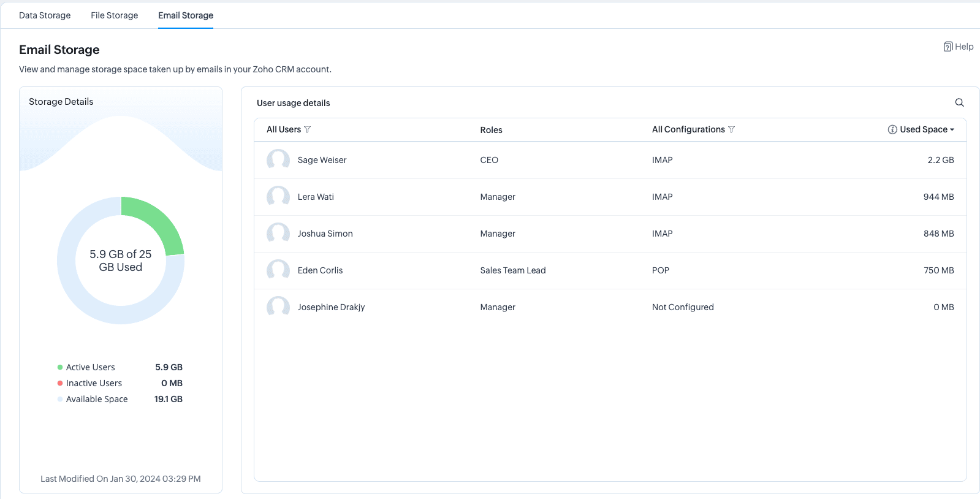Image resolution: width=980 pixels, height=499 pixels.
Task: Click the 944 MB used space value
Action: coord(939,197)
